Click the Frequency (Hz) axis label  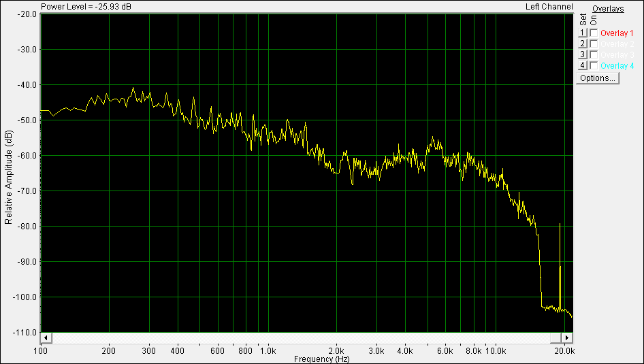[321, 359]
